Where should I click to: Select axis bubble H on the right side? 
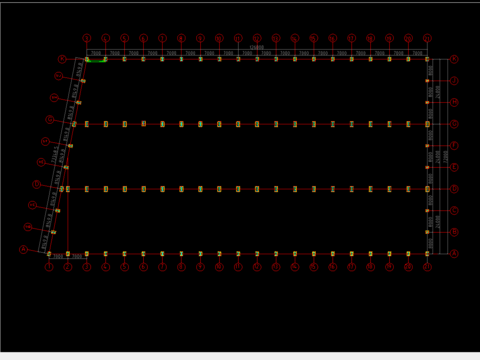(x=454, y=102)
